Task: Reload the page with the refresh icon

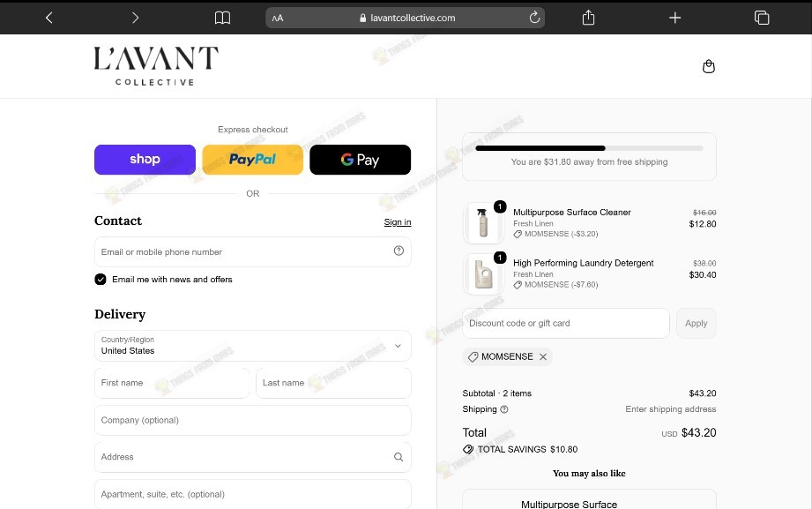Action: pos(534,18)
